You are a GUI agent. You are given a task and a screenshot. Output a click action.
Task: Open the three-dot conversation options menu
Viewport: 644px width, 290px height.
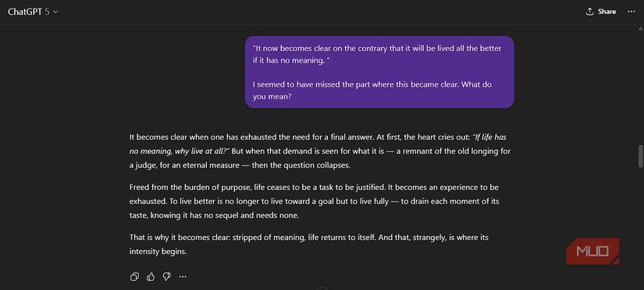632,12
